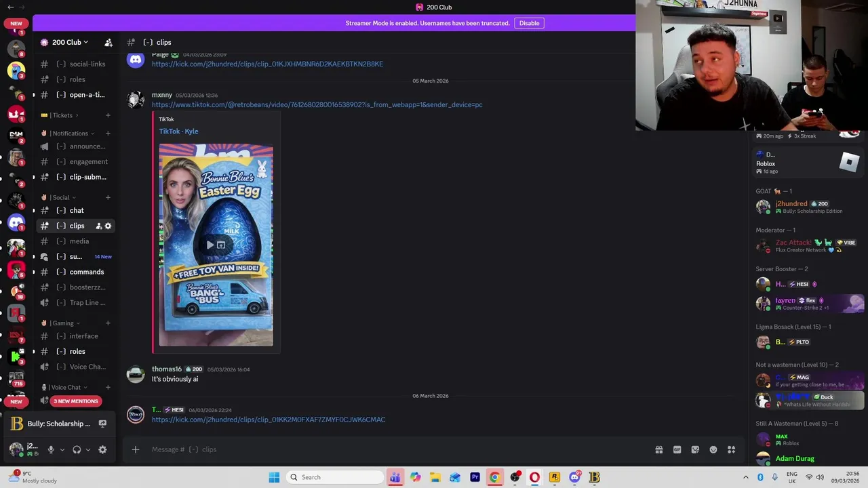Click username thomas16 in chat

click(167, 369)
